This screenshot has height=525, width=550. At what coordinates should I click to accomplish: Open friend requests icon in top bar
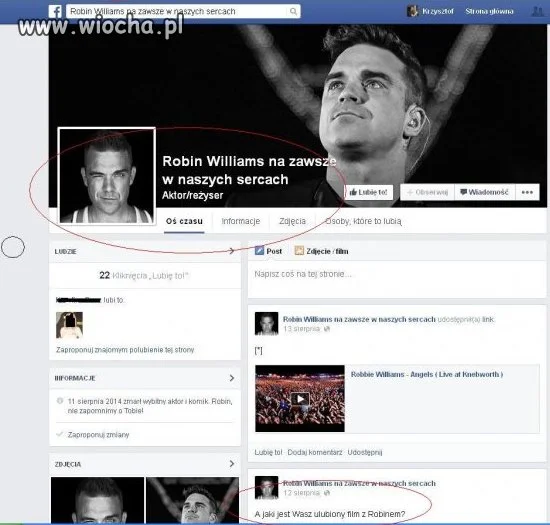[537, 12]
